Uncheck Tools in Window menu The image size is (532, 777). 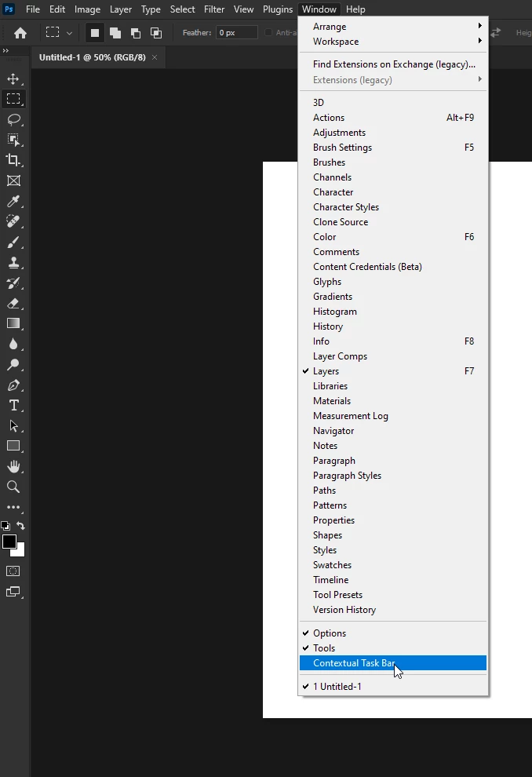point(393,648)
